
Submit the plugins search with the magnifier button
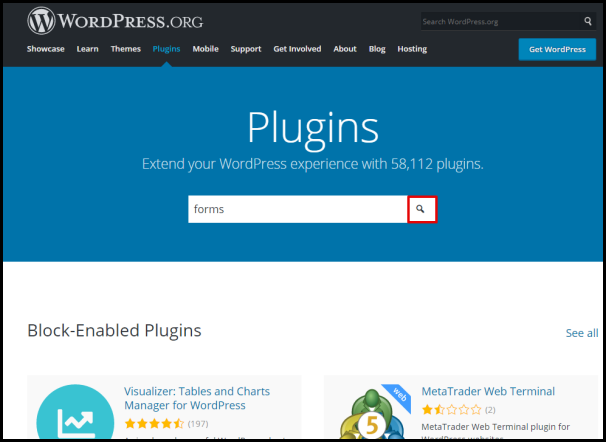tap(422, 209)
